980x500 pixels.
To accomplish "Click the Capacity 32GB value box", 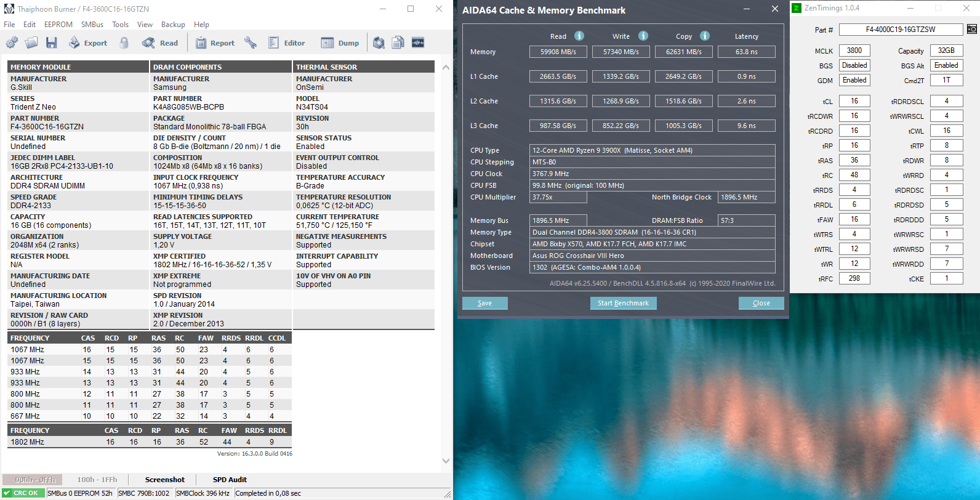I will [x=946, y=50].
